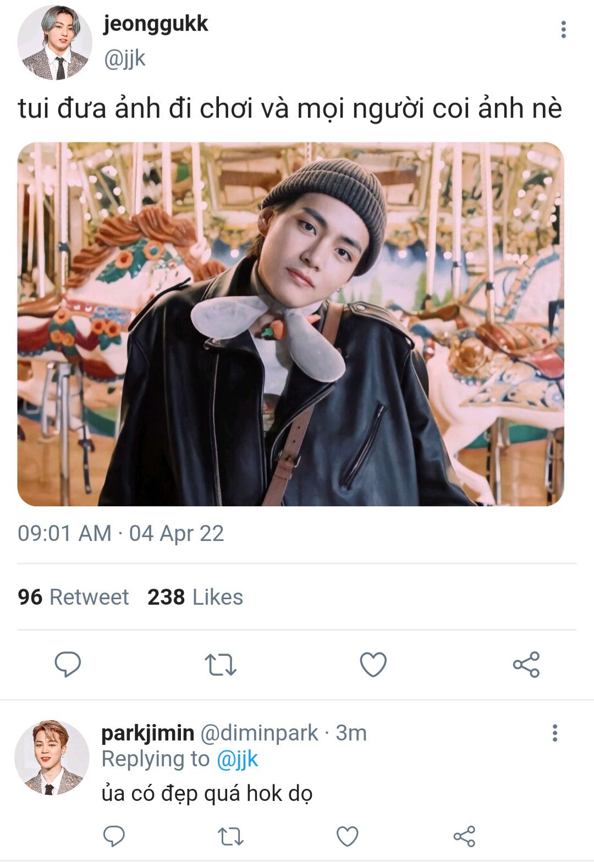Like the parkjimin reply
The width and height of the screenshot is (594, 868).
(x=348, y=836)
